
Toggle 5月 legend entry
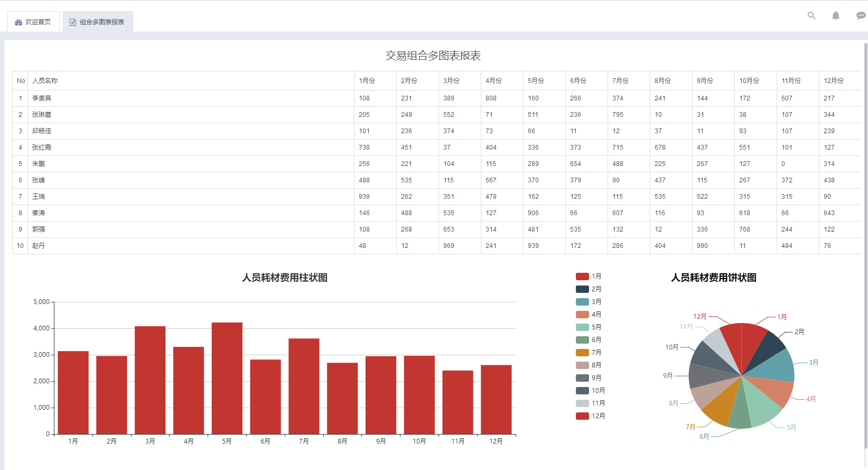[589, 327]
